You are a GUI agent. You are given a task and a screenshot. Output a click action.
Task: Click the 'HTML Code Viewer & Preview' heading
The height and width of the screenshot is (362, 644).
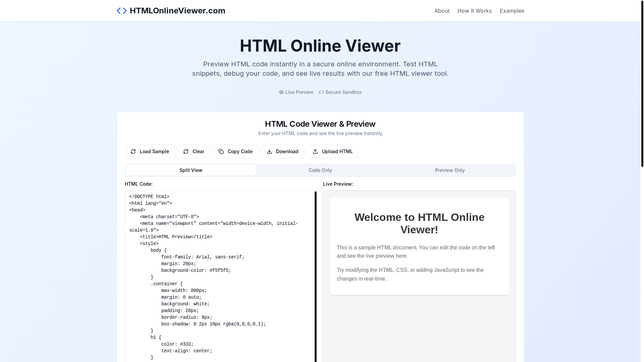tap(320, 124)
